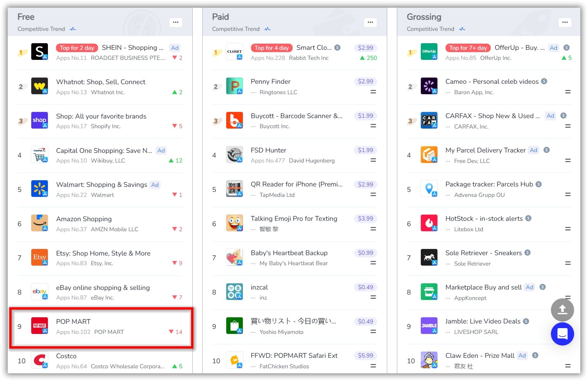
Task: Open the Costco app icon
Action: tap(39, 360)
